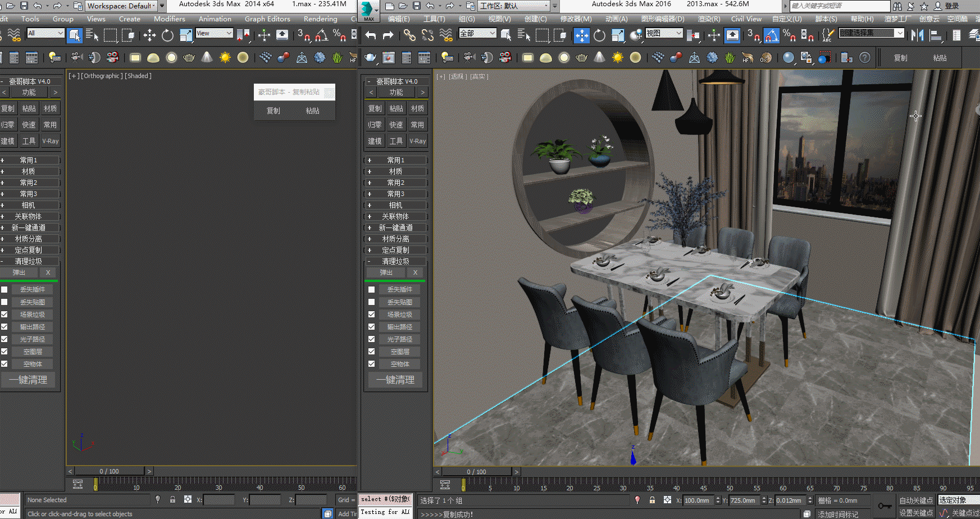The height and width of the screenshot is (519, 980).
Task: Uncheck 光子路径 box in 2016 script panel
Action: tap(371, 339)
